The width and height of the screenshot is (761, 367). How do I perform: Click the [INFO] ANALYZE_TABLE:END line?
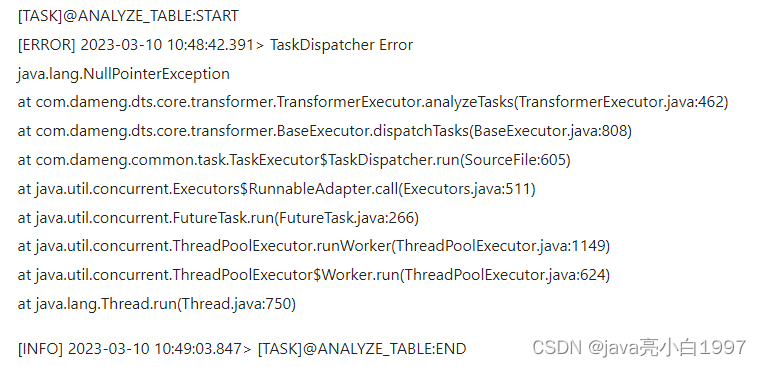pos(242,349)
